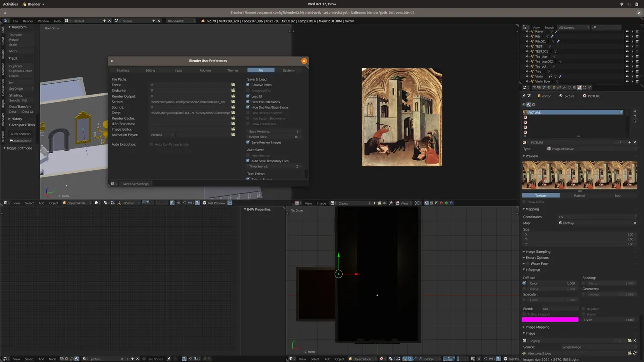Toggle Load UI checkbox
The image size is (644, 362).
[248, 96]
